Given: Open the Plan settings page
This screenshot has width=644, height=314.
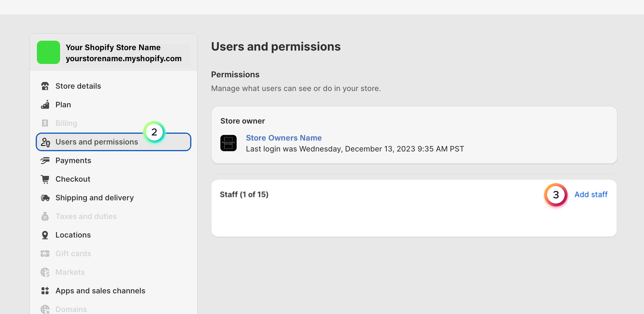Looking at the screenshot, I should point(114,105).
